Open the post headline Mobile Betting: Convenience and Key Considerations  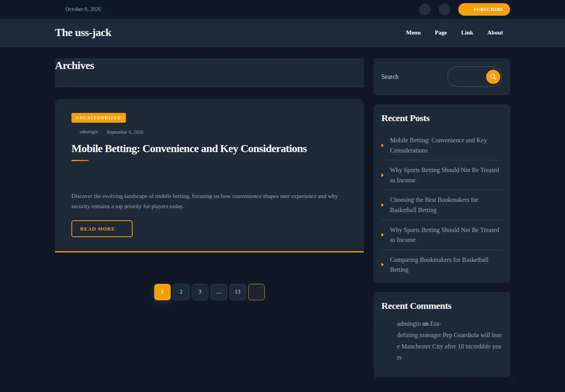click(189, 149)
